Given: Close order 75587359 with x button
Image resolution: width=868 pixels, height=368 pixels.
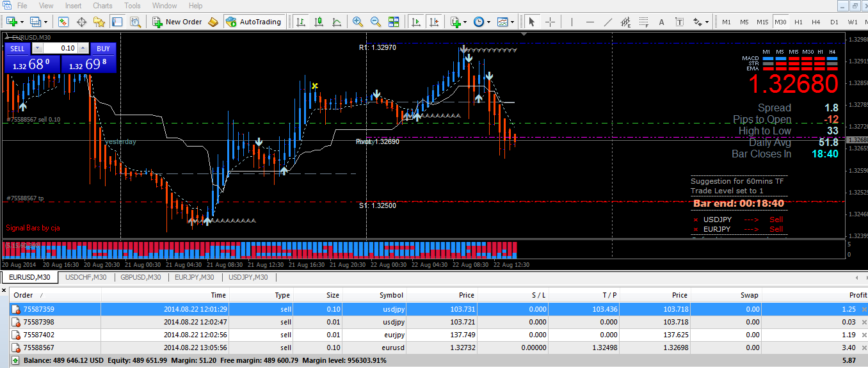Looking at the screenshot, I should 864,309.
